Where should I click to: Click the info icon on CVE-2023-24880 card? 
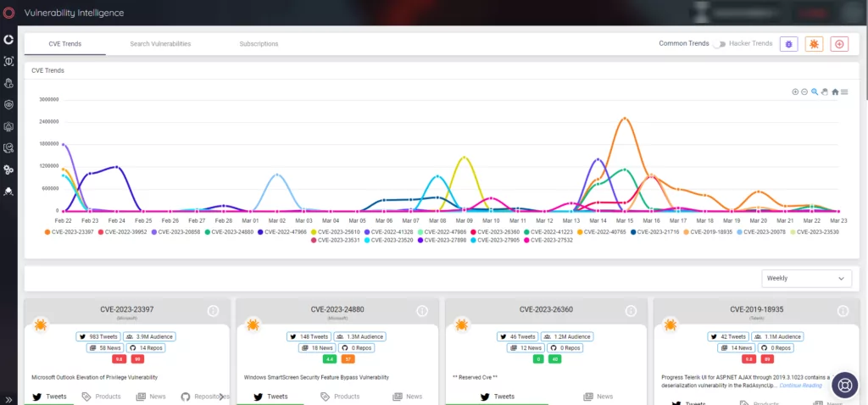[422, 311]
